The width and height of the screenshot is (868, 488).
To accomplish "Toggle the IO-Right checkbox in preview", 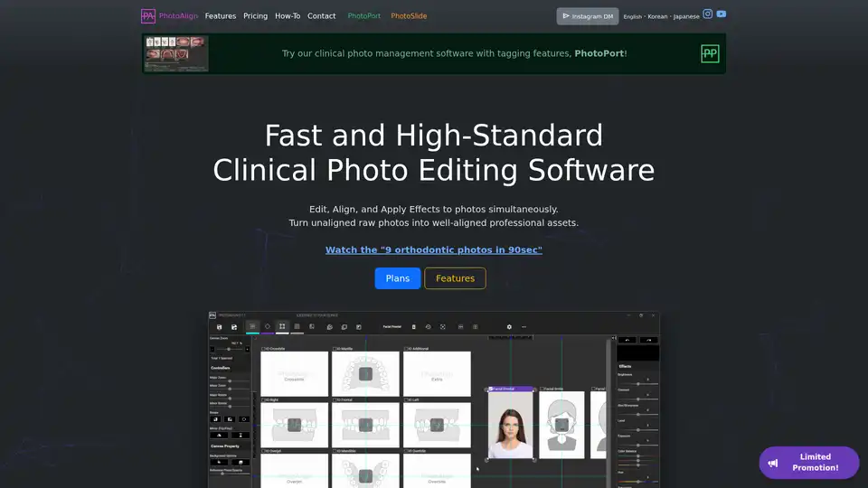I will 263,399.
